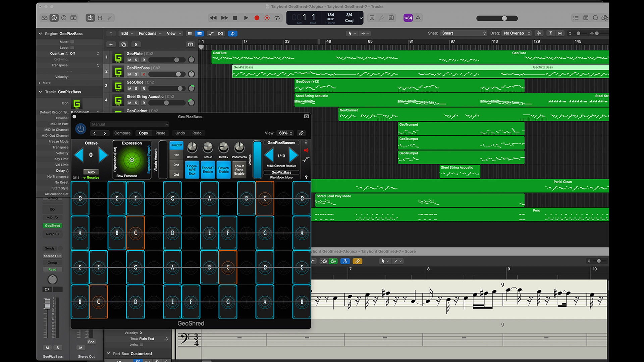Open the pointer tool menu in Tracks area
Viewport: 644px width, 362px height.
(x=352, y=34)
